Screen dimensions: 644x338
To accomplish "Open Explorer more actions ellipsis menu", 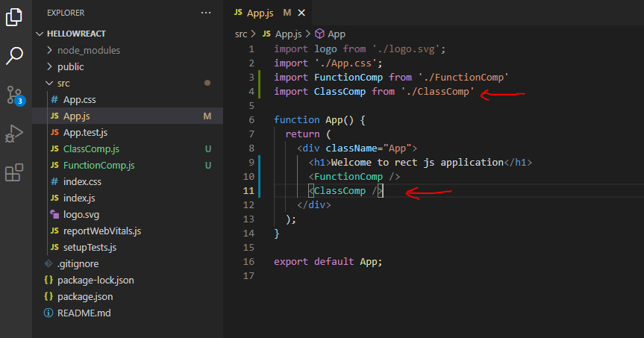I will tap(206, 13).
